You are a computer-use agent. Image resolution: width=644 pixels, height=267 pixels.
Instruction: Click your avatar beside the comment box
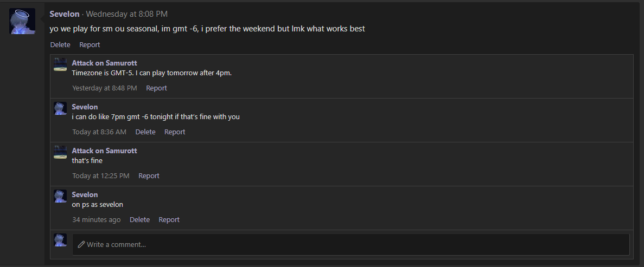pos(60,240)
